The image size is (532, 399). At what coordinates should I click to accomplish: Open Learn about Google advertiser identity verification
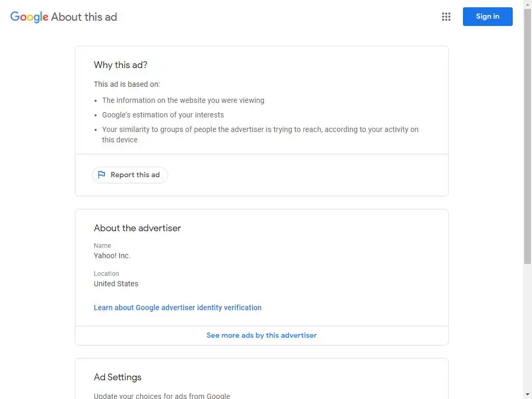point(178,308)
